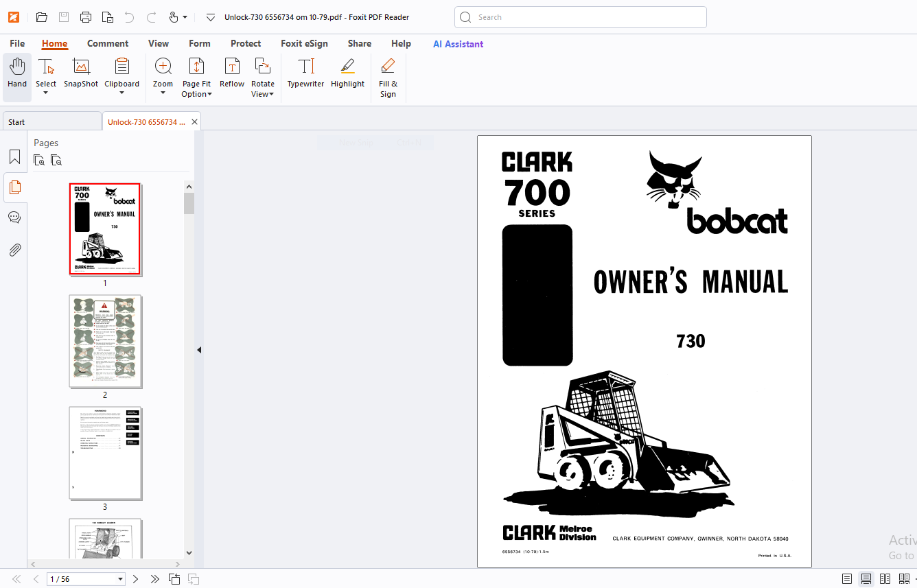Print the document using the printer icon
Image resolution: width=917 pixels, height=588 pixels.
[x=86, y=17]
